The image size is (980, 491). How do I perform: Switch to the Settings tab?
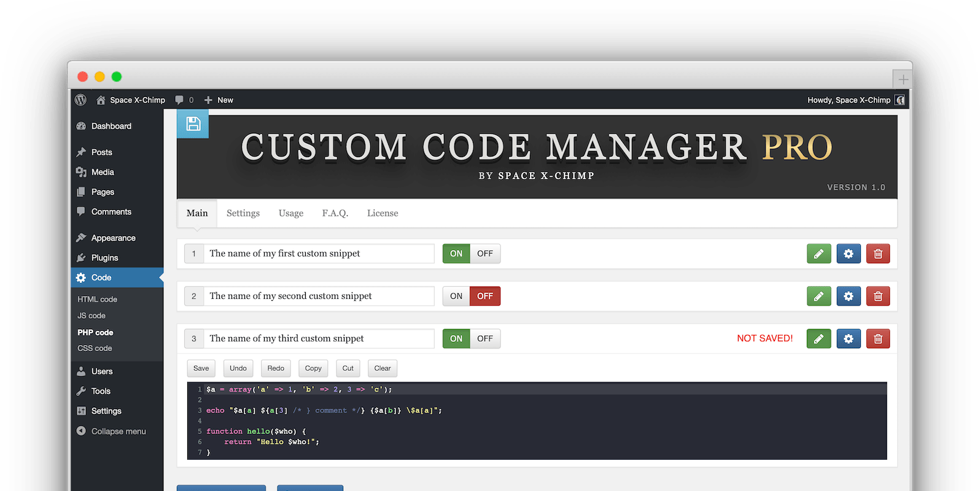tap(243, 213)
